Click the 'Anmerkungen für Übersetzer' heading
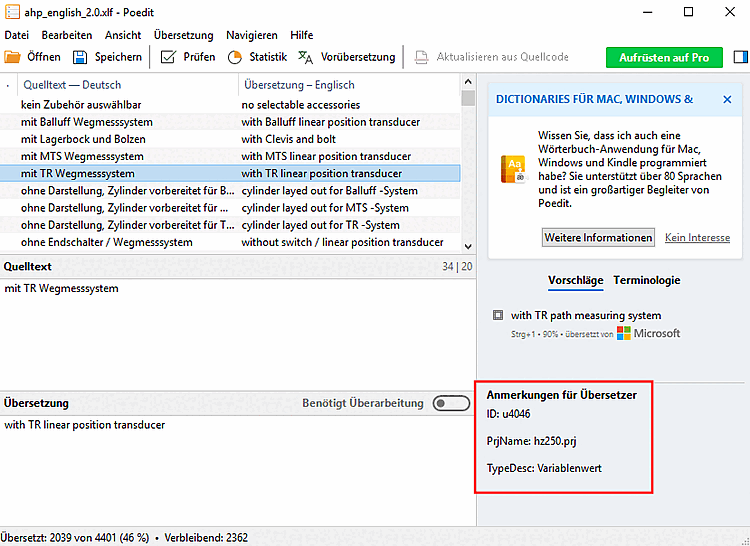 pyautogui.click(x=562, y=395)
